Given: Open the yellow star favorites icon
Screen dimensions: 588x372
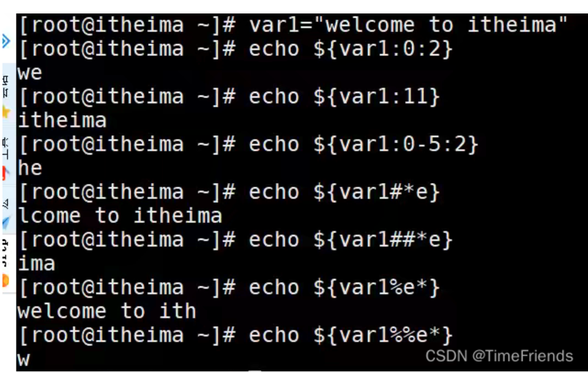Looking at the screenshot, I should [6, 112].
